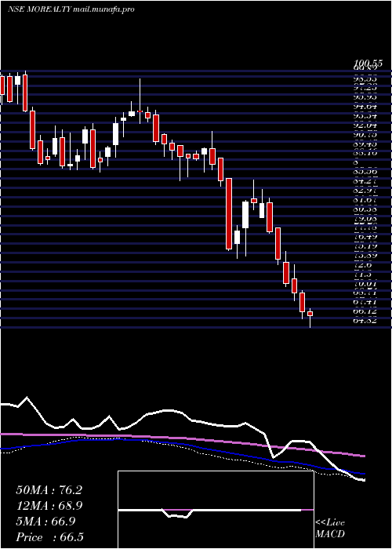Click the 92.04 price axis label
Viewport: 392px width, 549px height.
tap(366, 125)
